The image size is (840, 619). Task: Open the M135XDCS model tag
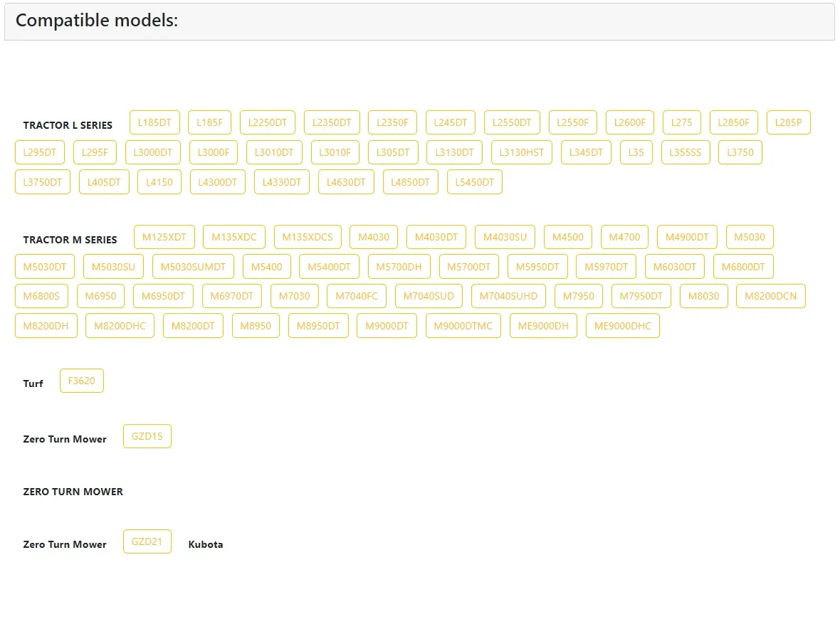307,237
